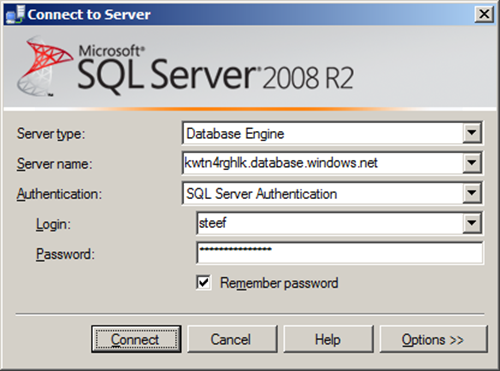500x371 pixels.
Task: Open the Authentication dropdown arrow
Action: [x=472, y=193]
